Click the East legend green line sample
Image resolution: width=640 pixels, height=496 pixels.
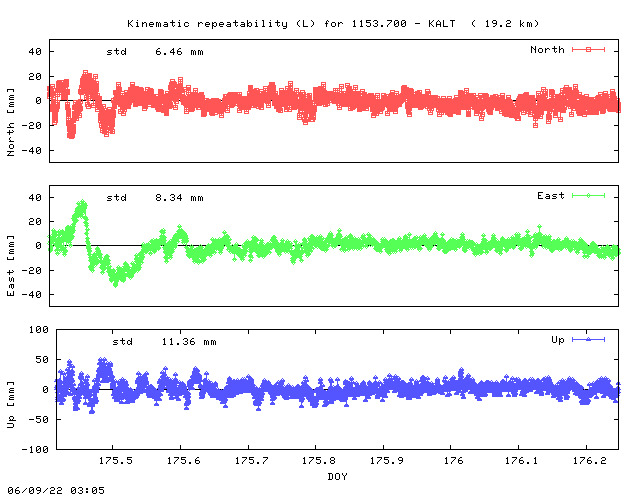pyautogui.click(x=588, y=196)
